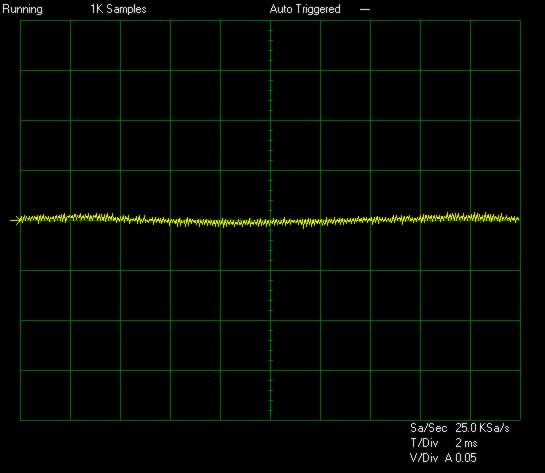
Task: Select the 1K Samples memory depth readout
Action: [118, 9]
